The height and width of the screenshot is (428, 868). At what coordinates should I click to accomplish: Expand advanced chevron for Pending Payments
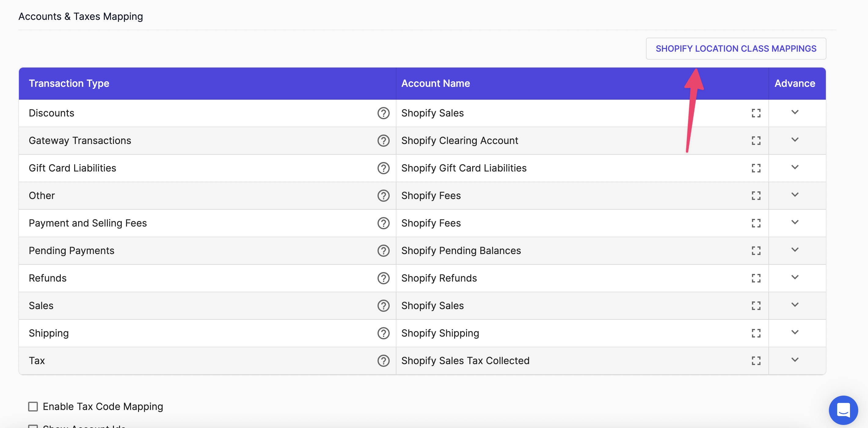[794, 250]
